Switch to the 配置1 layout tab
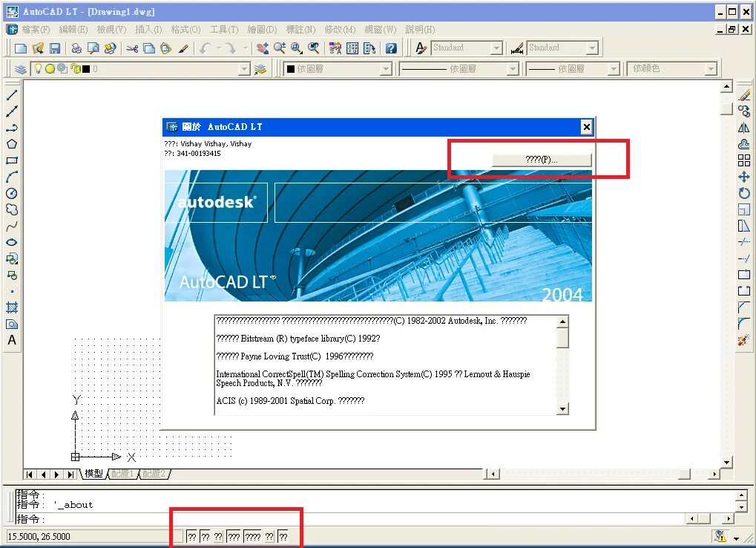This screenshot has width=756, height=548. [x=122, y=474]
